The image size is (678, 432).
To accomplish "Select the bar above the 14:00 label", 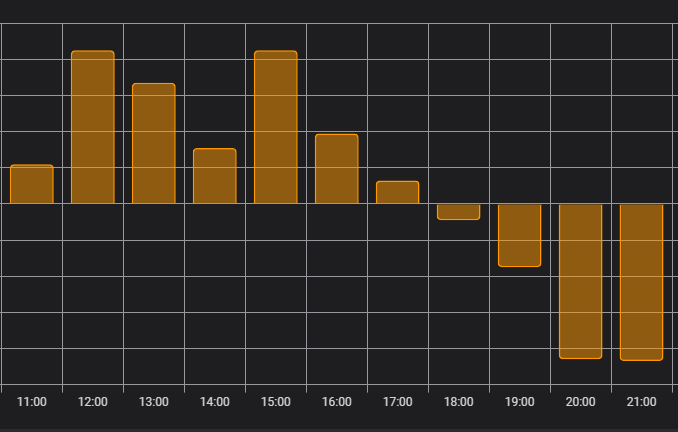I will click(x=215, y=176).
